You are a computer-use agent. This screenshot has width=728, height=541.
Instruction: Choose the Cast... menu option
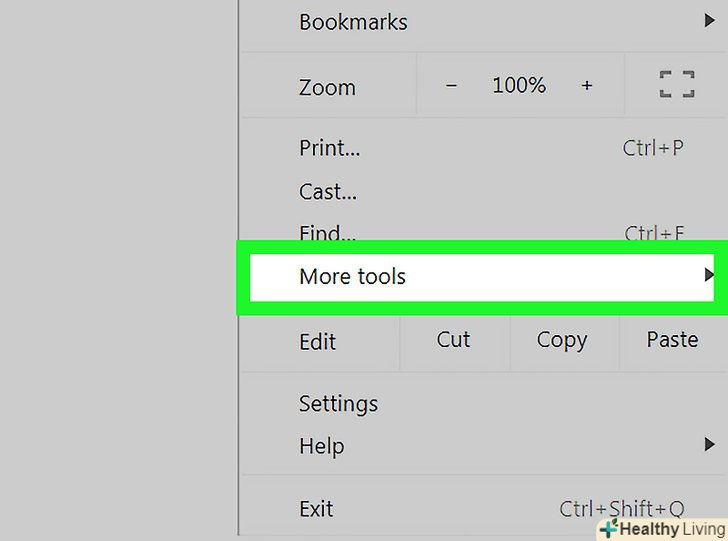(328, 191)
